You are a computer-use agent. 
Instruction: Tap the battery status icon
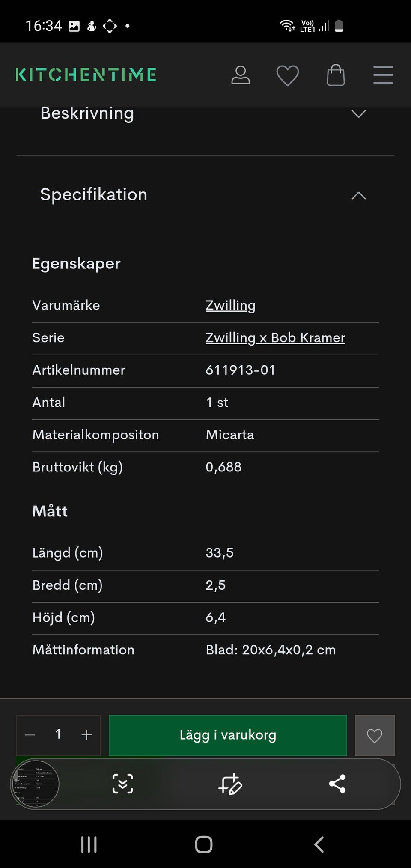[x=339, y=26]
